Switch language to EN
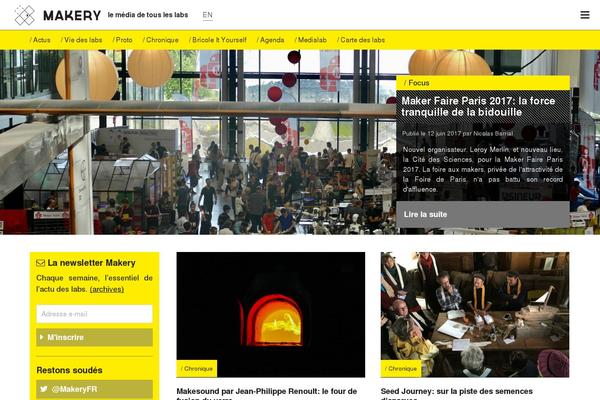Screen dimensions: 600x400 [207, 15]
